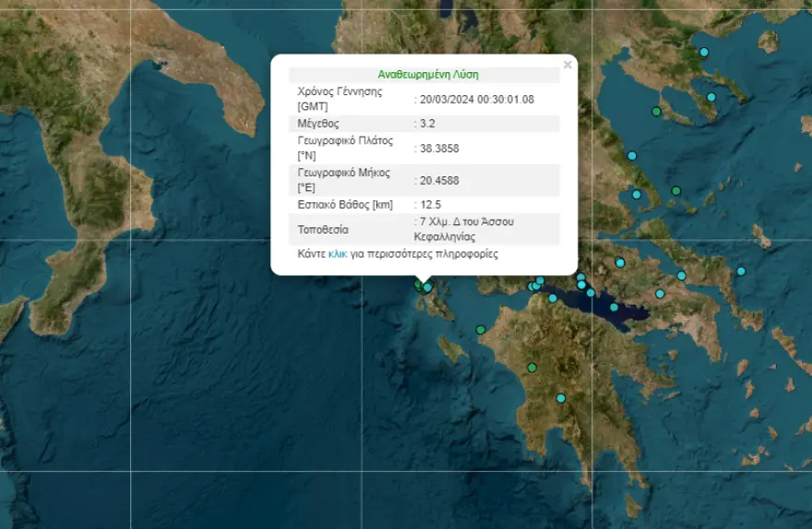The width and height of the screenshot is (812, 529).
Task: Click the green marker in the Sporades islands
Action: coord(675,191)
